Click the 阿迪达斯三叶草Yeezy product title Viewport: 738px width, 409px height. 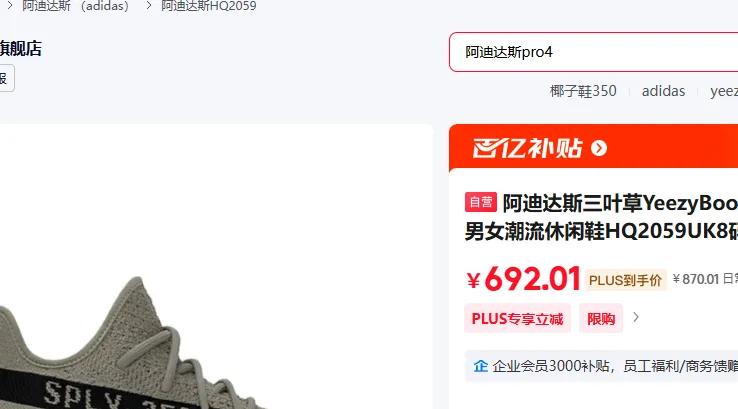(x=601, y=217)
